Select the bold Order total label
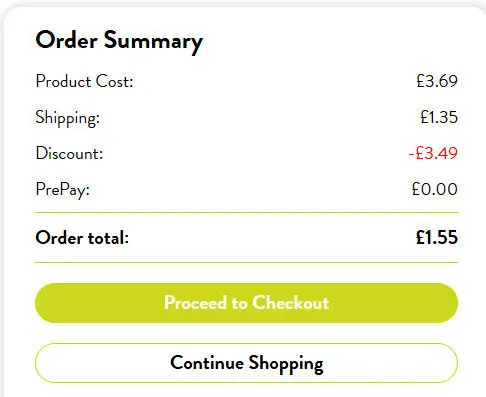 click(82, 238)
